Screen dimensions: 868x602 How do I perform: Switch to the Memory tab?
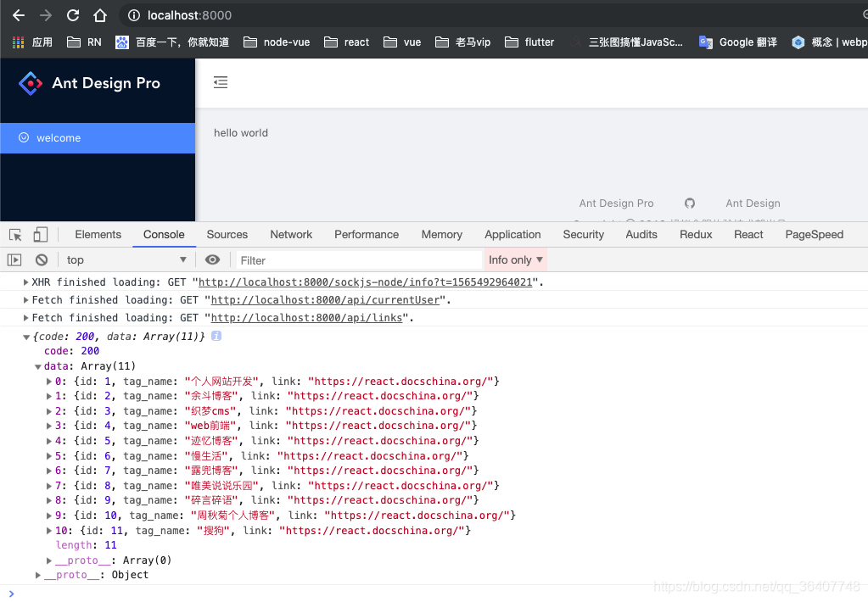coord(442,235)
